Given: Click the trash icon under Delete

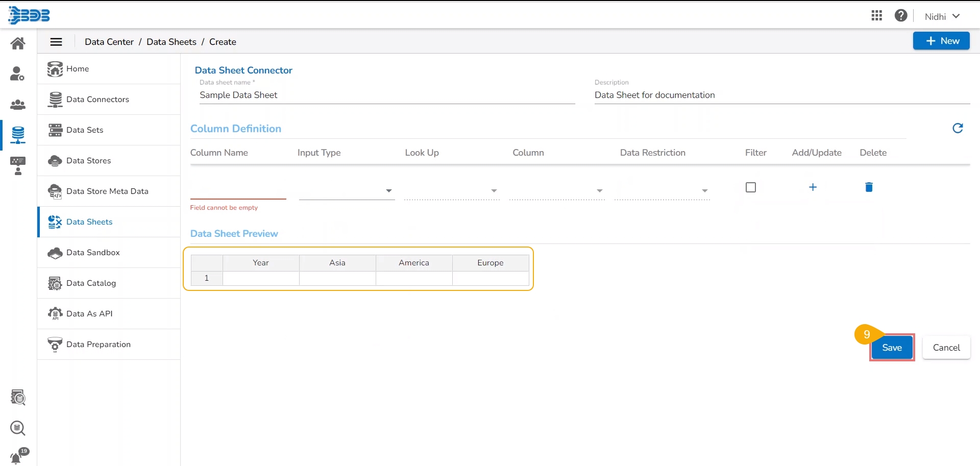Looking at the screenshot, I should click(869, 187).
